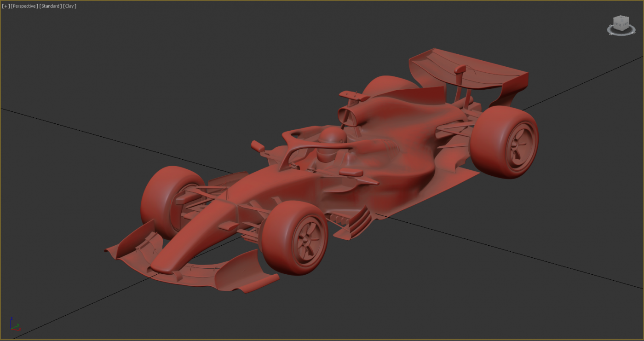Image resolution: width=644 pixels, height=341 pixels.
Task: Open the Perspective point-of-view viewport menu
Action: 24,6
